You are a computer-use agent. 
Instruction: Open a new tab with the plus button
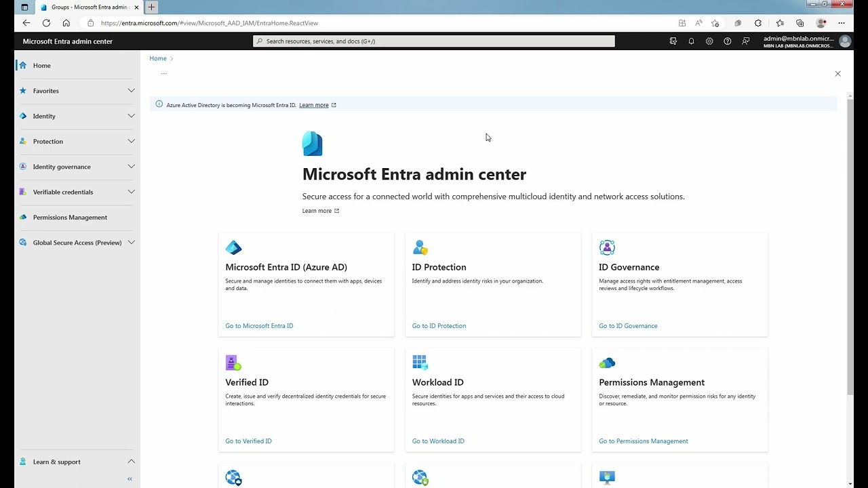pos(151,7)
